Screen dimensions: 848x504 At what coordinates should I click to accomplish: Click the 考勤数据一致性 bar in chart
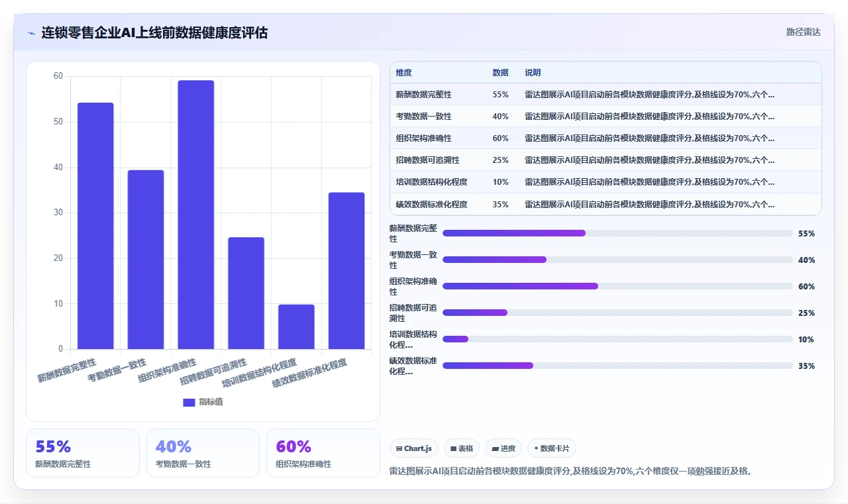[x=146, y=260]
